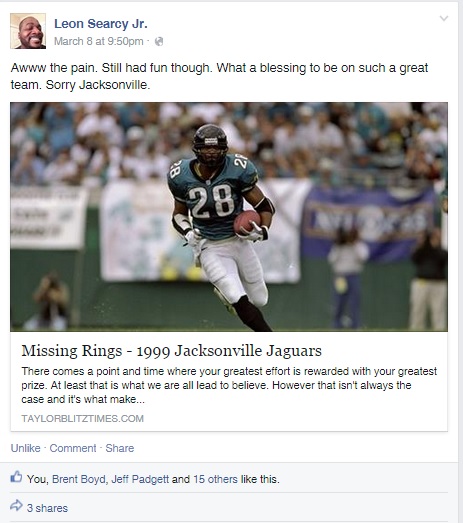463x523 pixels.
Task: View the 3 shares list
Action: point(47,508)
